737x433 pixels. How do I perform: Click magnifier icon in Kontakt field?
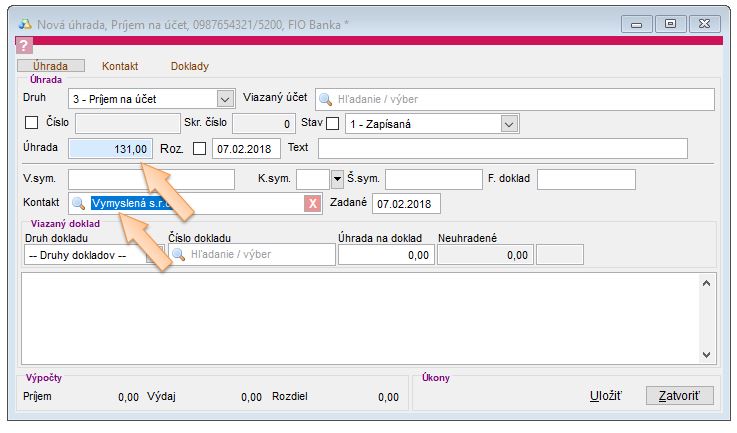pyautogui.click(x=78, y=204)
